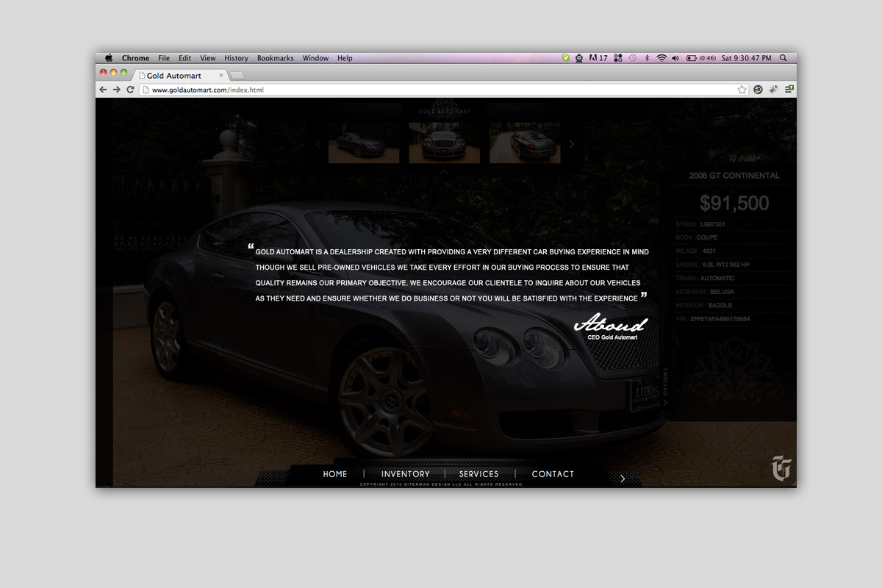The width and height of the screenshot is (882, 588).
Task: Close the Gold Automart tab
Action: (221, 75)
